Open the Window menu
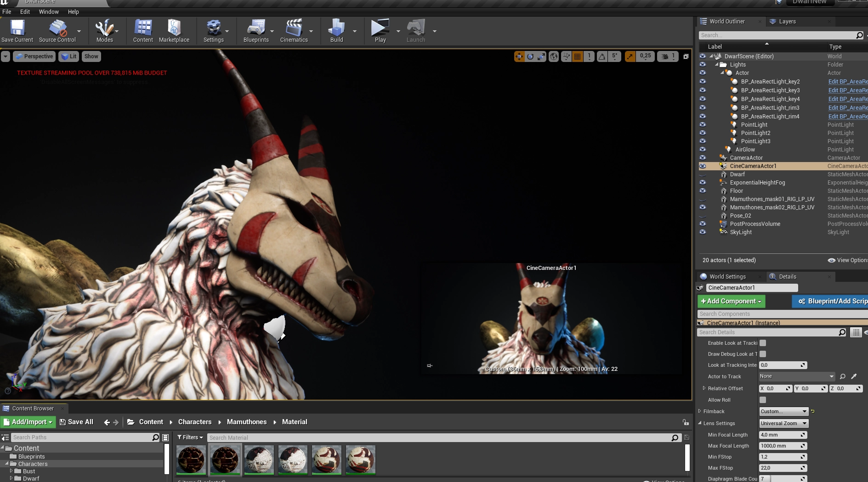Screen dimensions: 868x482 pyautogui.click(x=49, y=12)
